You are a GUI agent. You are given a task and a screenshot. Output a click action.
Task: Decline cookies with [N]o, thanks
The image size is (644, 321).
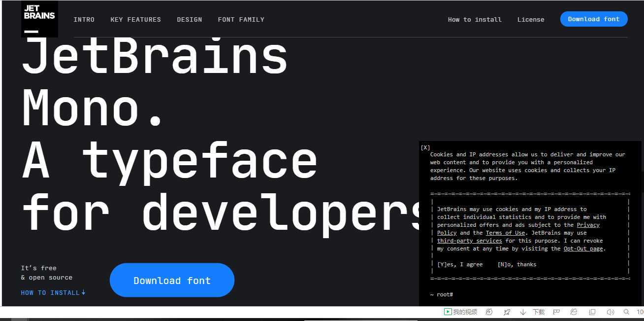pyautogui.click(x=517, y=264)
